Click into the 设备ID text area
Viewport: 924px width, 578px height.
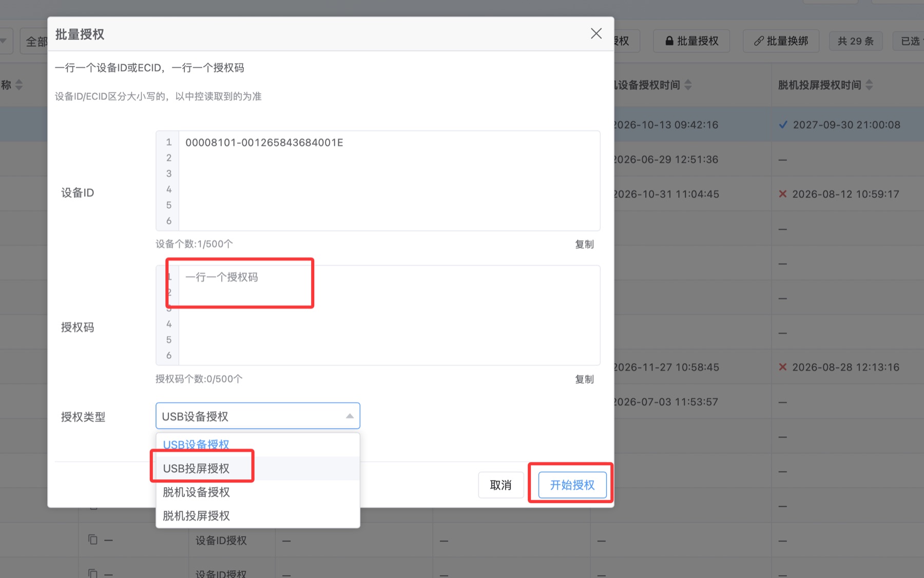(x=389, y=181)
